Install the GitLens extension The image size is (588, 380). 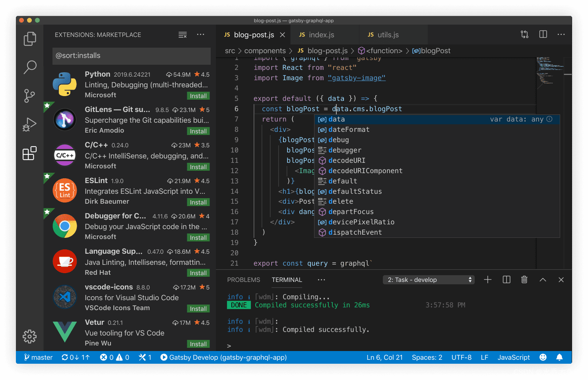point(198,131)
